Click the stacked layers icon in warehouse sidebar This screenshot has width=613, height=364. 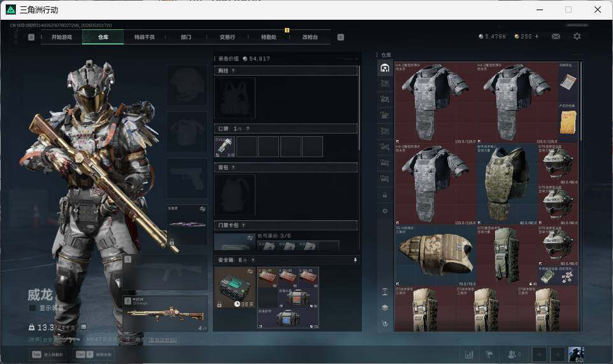(x=385, y=308)
